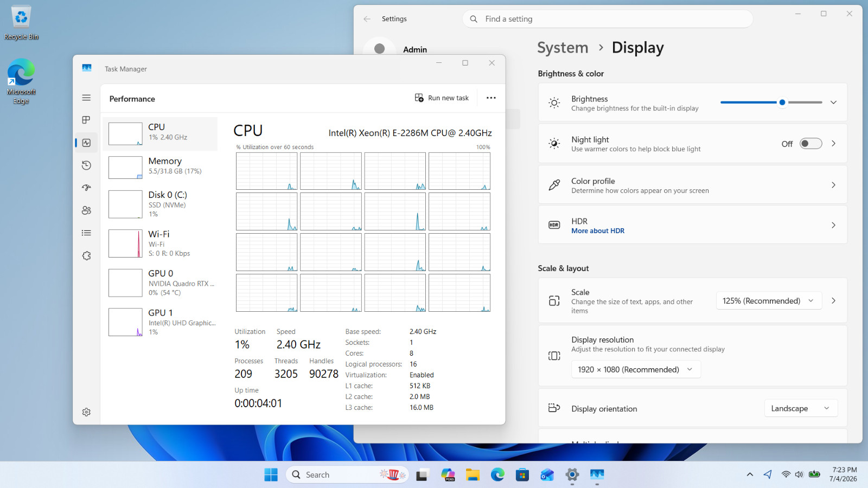868x488 pixels.
Task: Select Wi-Fi performance entry
Action: point(160,243)
